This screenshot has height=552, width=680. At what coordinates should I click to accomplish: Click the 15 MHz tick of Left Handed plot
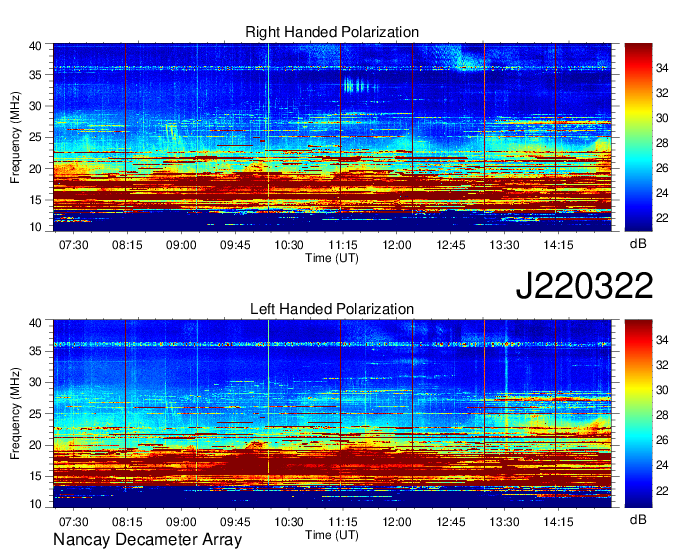pos(35,477)
